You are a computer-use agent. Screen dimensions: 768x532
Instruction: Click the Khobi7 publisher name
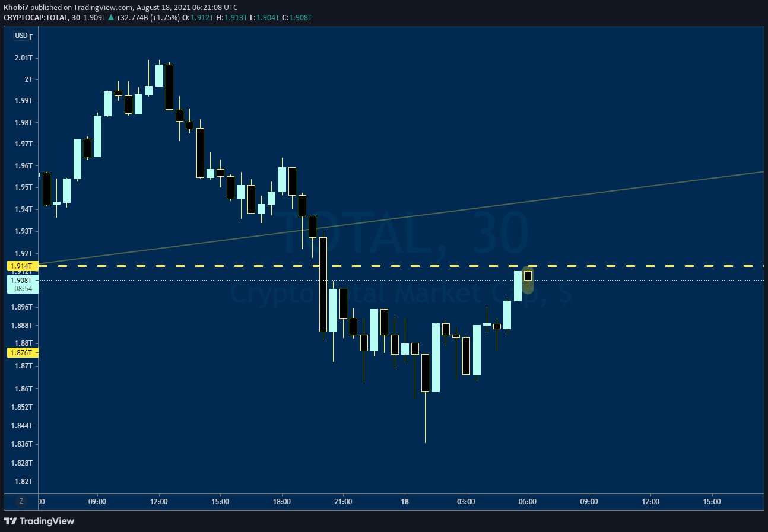pyautogui.click(x=16, y=7)
